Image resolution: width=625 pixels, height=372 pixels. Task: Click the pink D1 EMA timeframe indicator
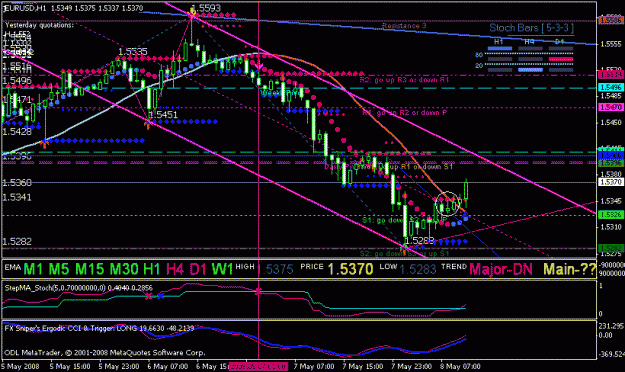(x=198, y=269)
